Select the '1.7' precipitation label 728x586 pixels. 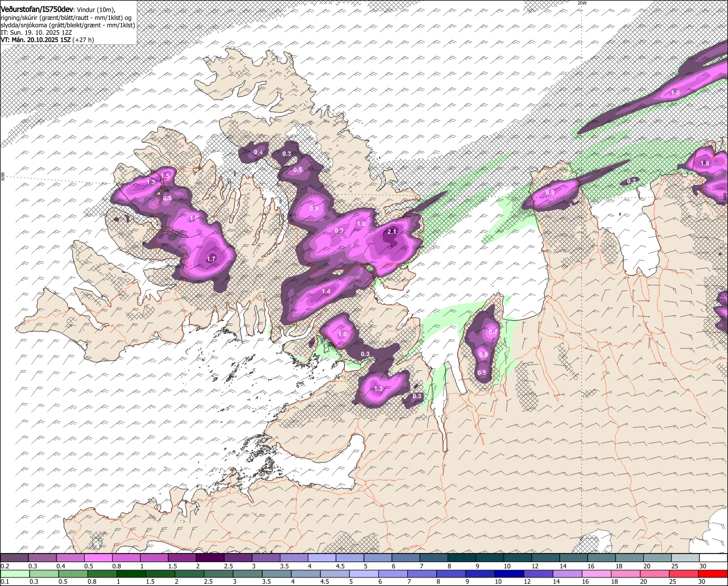click(211, 259)
